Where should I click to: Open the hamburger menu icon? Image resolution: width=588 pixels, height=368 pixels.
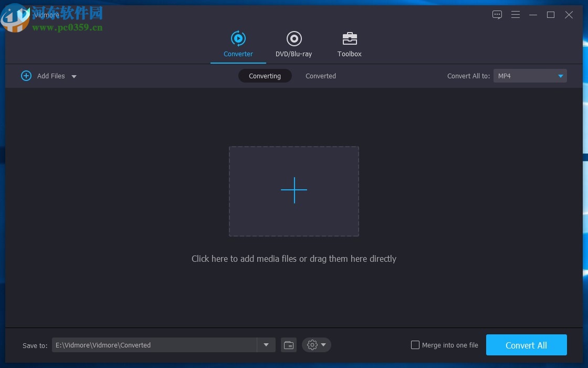point(515,15)
